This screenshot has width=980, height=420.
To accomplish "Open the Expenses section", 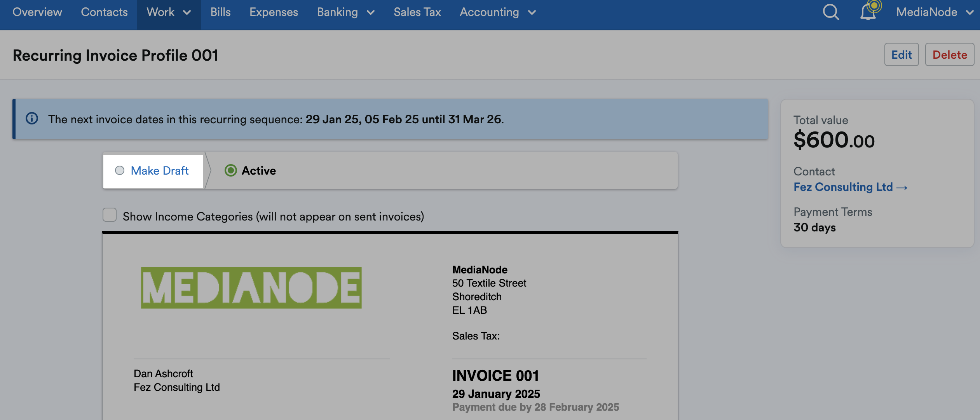I will (274, 12).
